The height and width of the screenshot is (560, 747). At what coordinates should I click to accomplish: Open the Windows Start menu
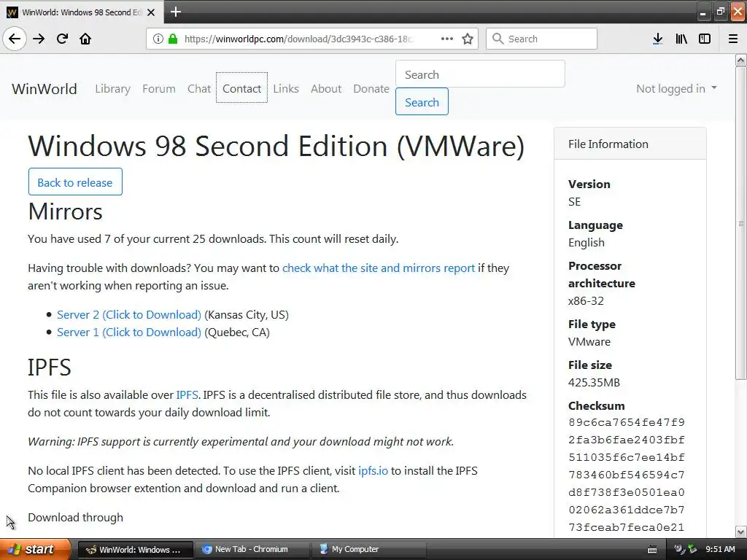pos(35,549)
